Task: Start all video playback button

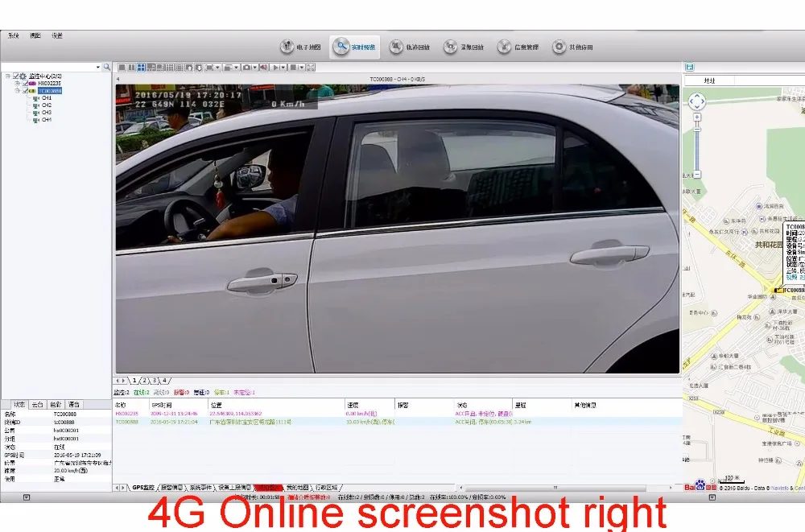Action: coord(275,68)
